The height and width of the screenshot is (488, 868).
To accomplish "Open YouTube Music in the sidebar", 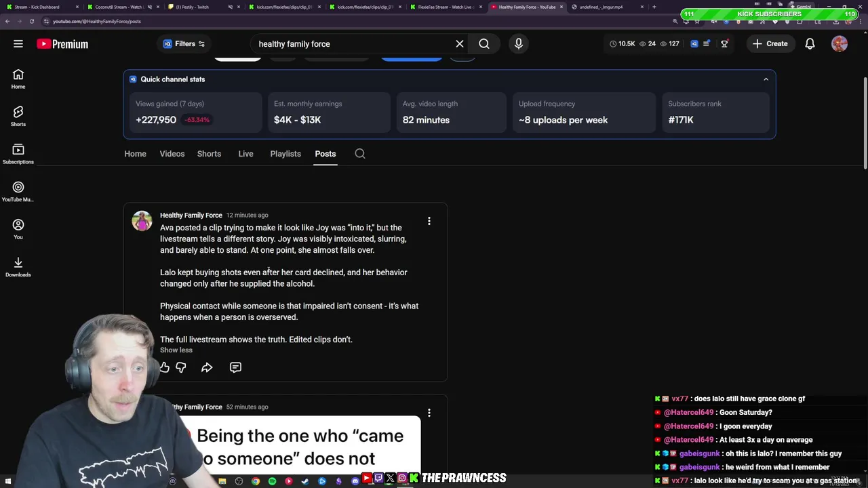I will point(18,192).
